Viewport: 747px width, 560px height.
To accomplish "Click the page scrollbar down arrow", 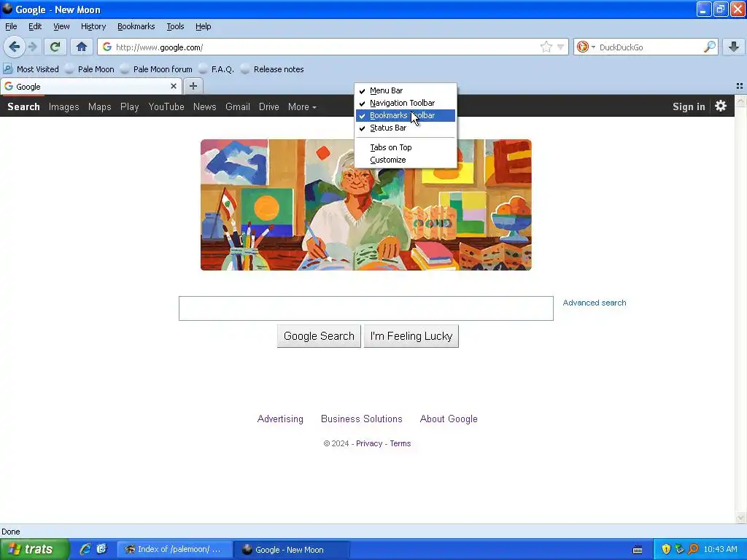I will [x=741, y=518].
